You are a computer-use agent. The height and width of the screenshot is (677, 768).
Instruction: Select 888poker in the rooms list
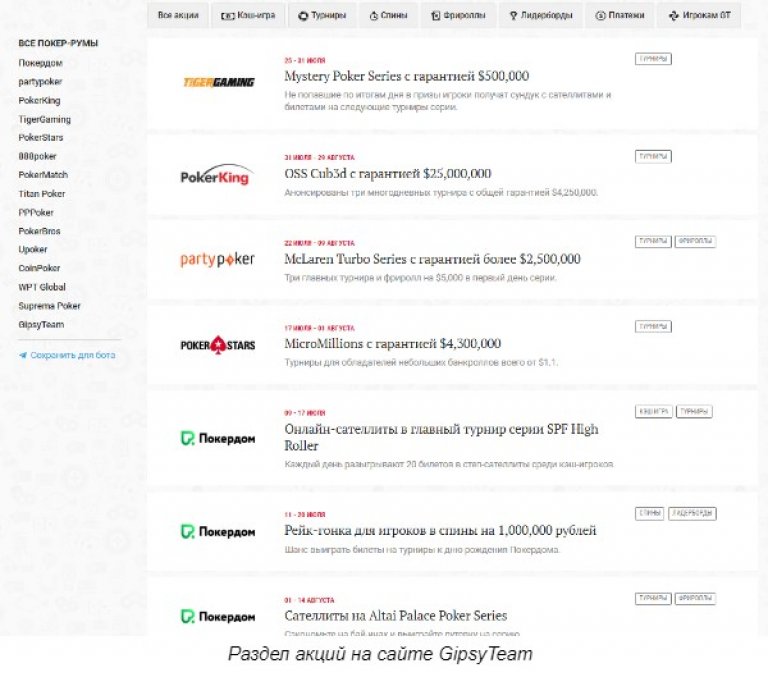coord(37,156)
